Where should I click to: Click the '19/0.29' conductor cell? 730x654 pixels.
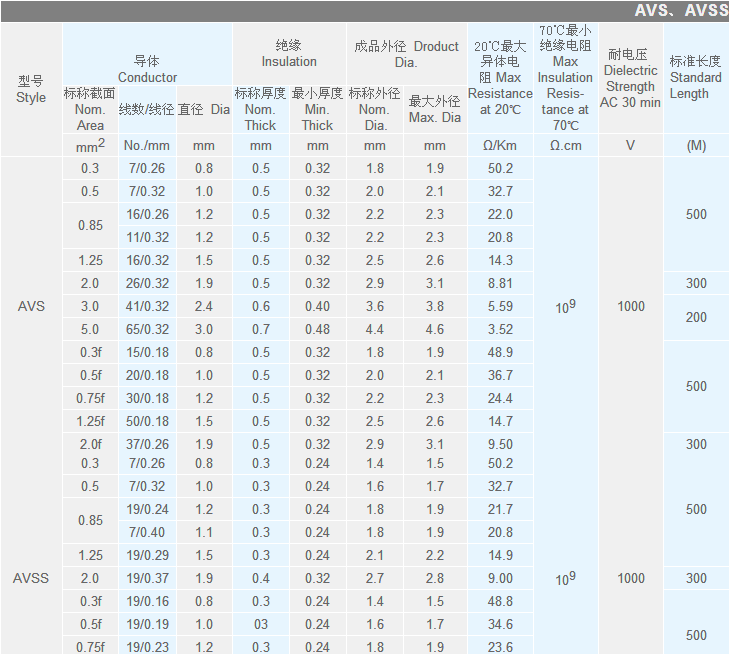(147, 555)
